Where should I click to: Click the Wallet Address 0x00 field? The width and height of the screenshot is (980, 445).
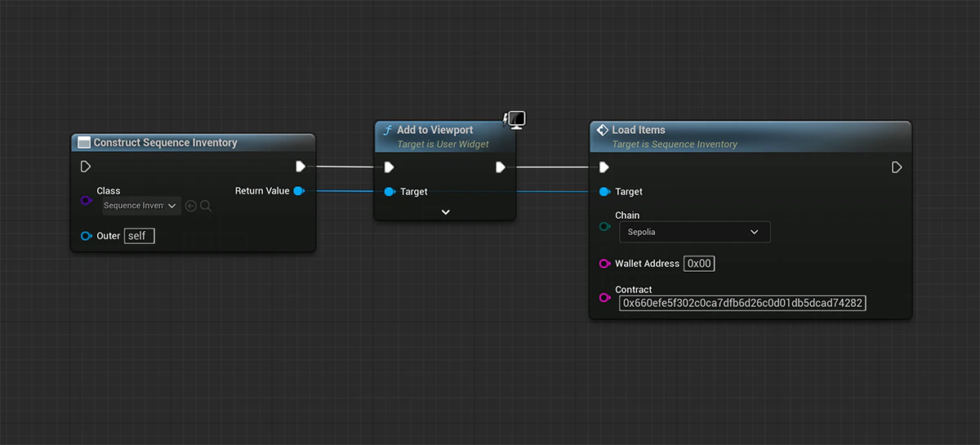point(700,264)
